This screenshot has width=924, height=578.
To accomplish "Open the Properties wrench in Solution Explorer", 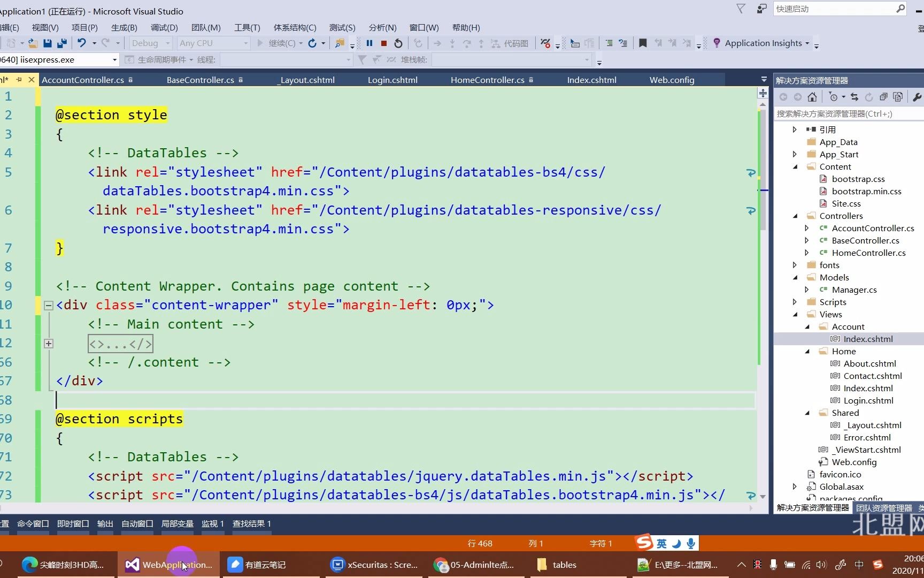I will click(917, 97).
